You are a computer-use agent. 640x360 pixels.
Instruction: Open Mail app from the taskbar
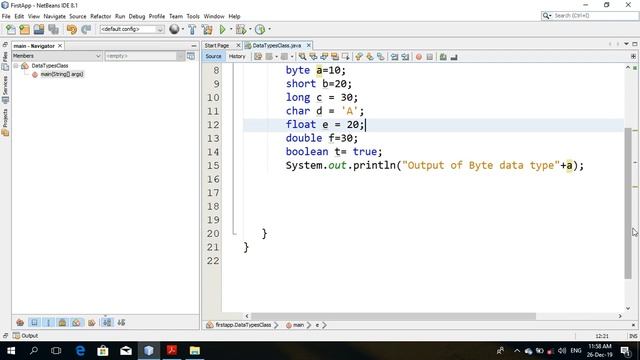click(126, 351)
